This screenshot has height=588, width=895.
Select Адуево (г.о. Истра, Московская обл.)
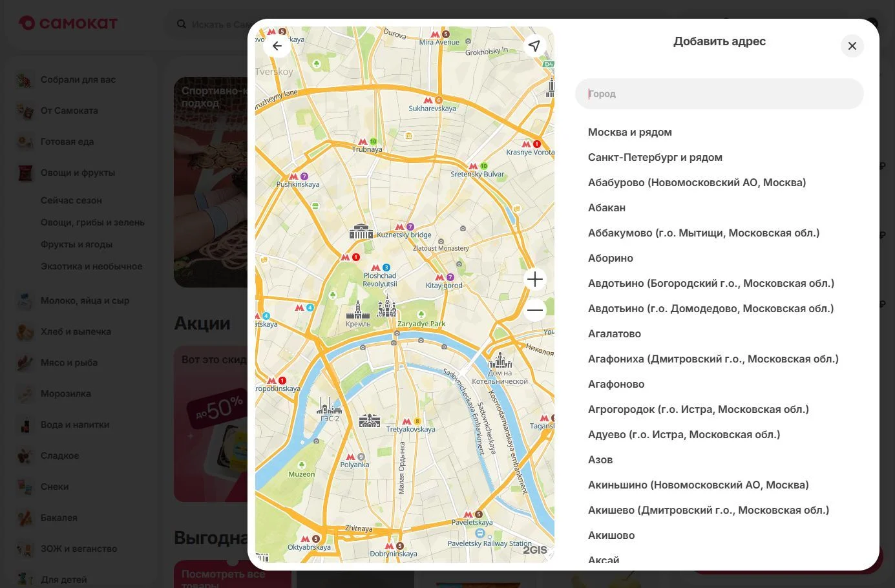coord(684,434)
